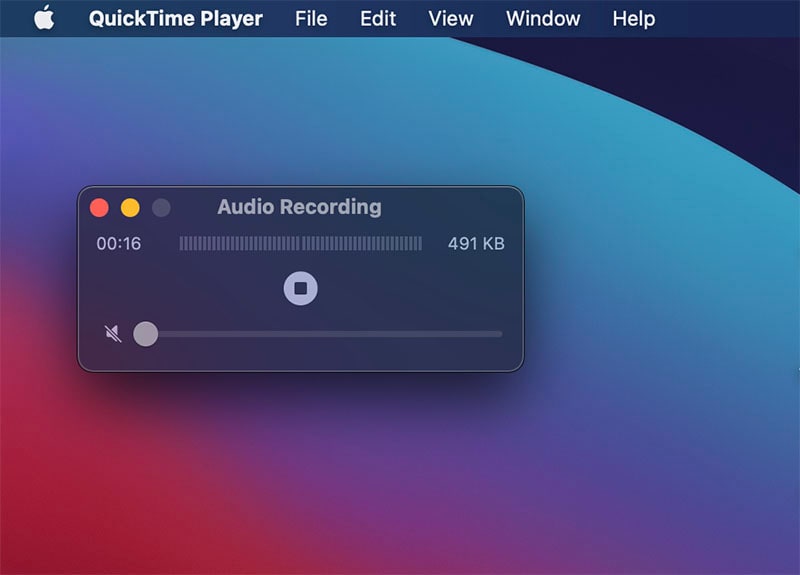Click the muted speaker icon
The width and height of the screenshot is (800, 575).
(113, 334)
